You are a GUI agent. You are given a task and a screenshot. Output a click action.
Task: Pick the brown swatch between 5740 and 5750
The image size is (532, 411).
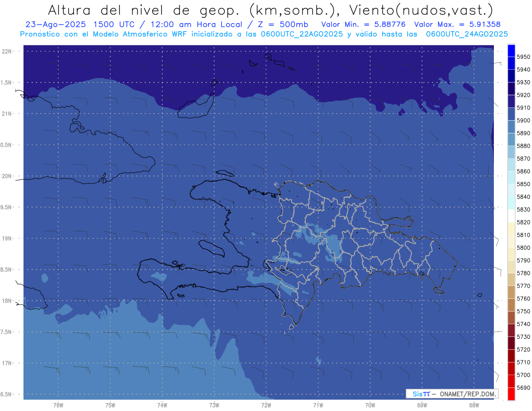coord(511,317)
